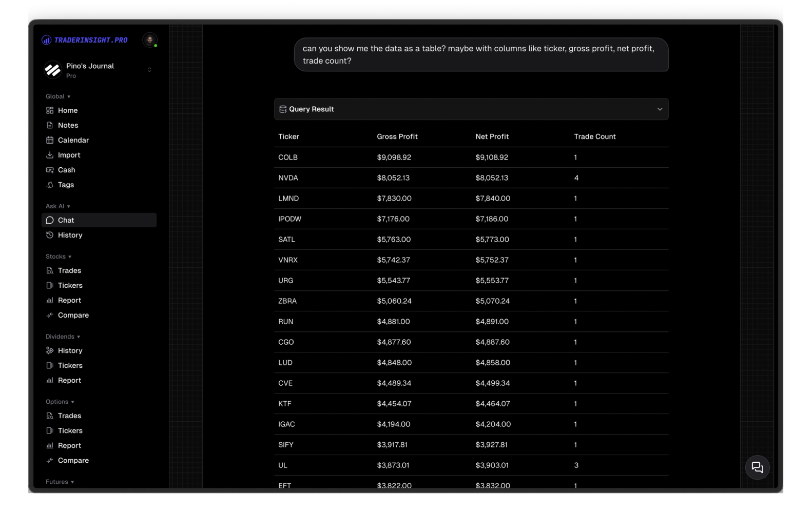Click the Pino's Journal striped logo icon
Viewport: 812px width, 531px height.
click(x=52, y=70)
